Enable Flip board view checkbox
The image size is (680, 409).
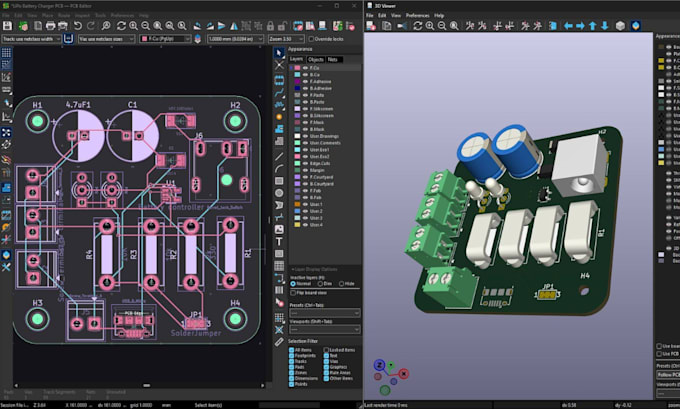(x=293, y=293)
